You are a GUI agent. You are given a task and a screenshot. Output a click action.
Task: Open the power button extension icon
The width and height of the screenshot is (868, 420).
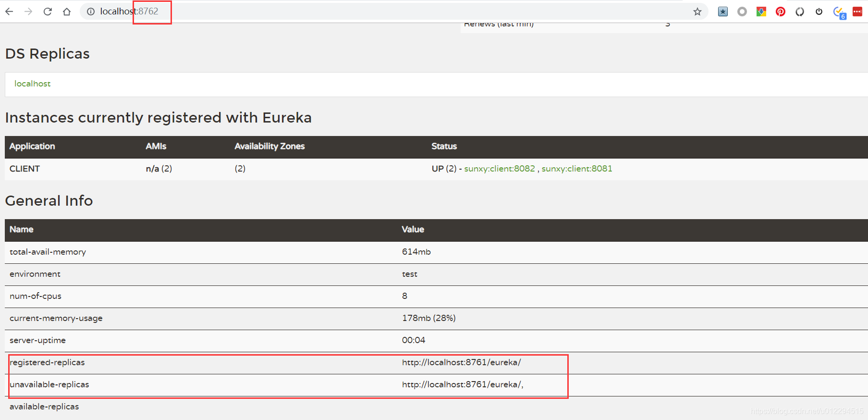pyautogui.click(x=819, y=12)
